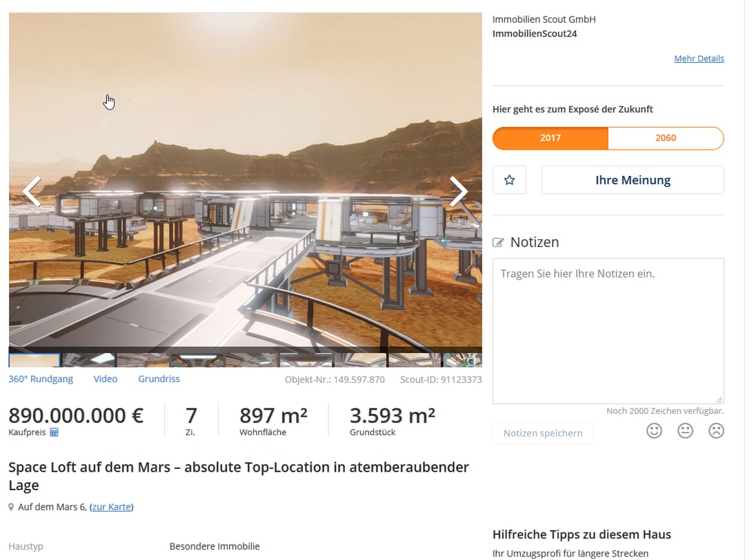
Task: Select the first gallery thumbnail
Action: point(34,360)
